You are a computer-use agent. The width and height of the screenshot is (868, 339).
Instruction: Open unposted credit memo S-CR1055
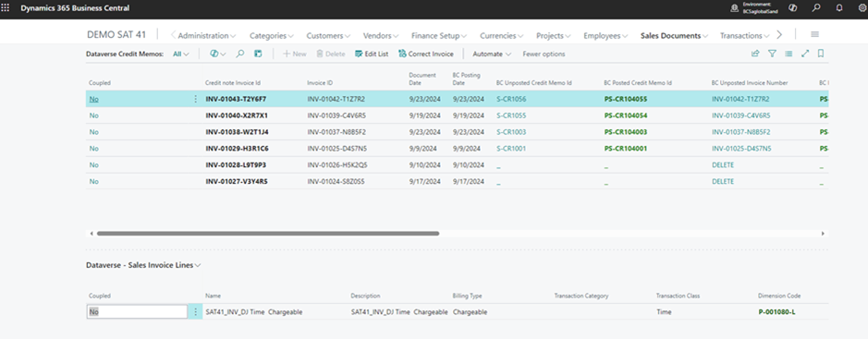511,115
